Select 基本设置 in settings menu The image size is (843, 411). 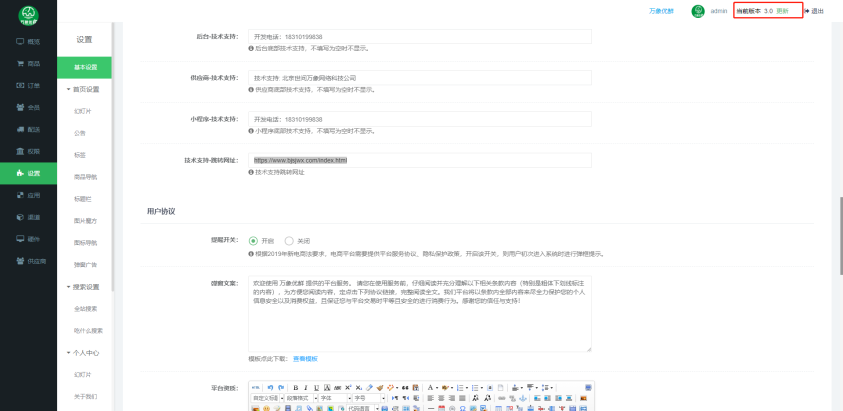[x=84, y=67]
